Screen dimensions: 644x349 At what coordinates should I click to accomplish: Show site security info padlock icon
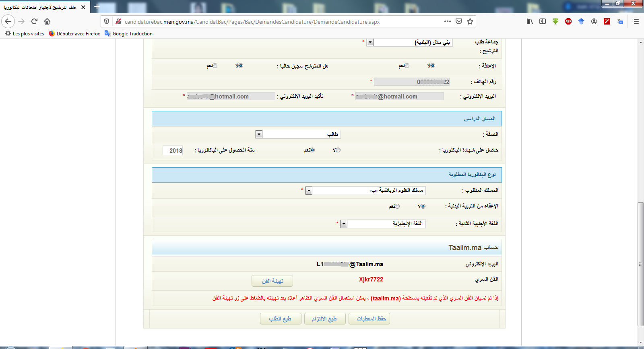point(118,21)
